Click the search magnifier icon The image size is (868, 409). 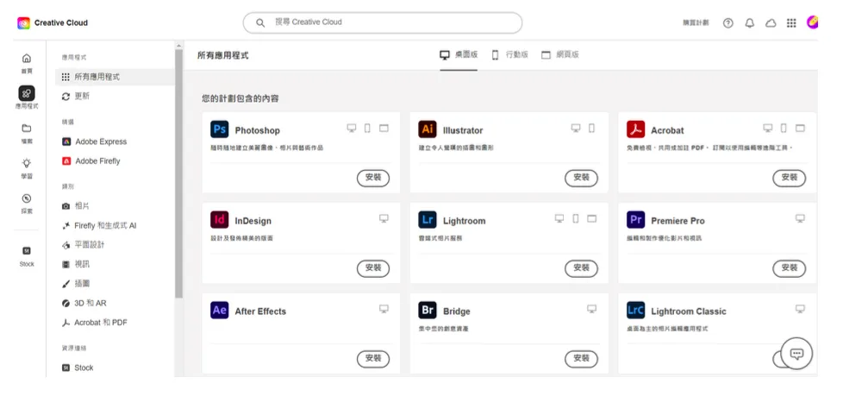point(260,22)
